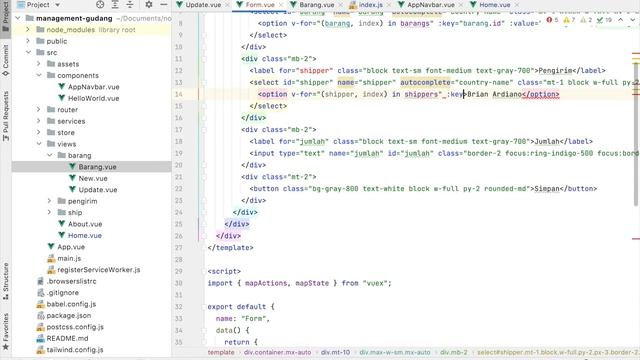The image size is (640, 360).
Task: Hide the Project panel with minus icon
Action: click(x=164, y=5)
